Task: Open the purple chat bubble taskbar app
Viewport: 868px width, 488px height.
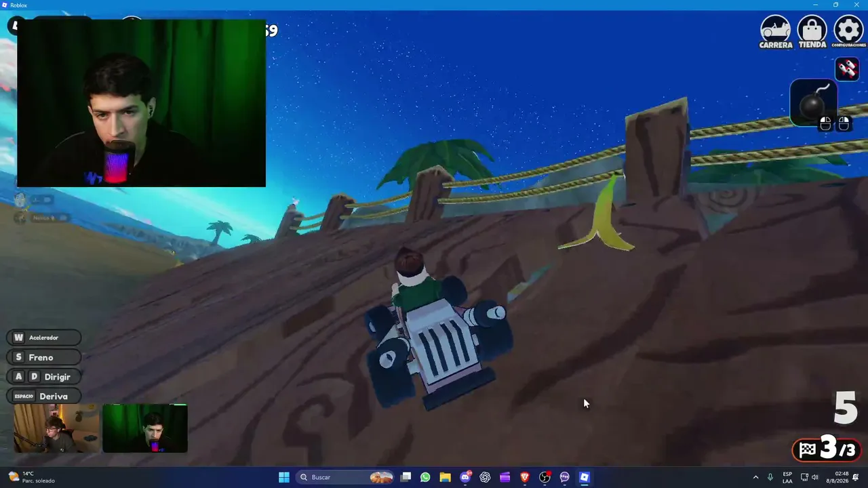Action: [x=564, y=477]
